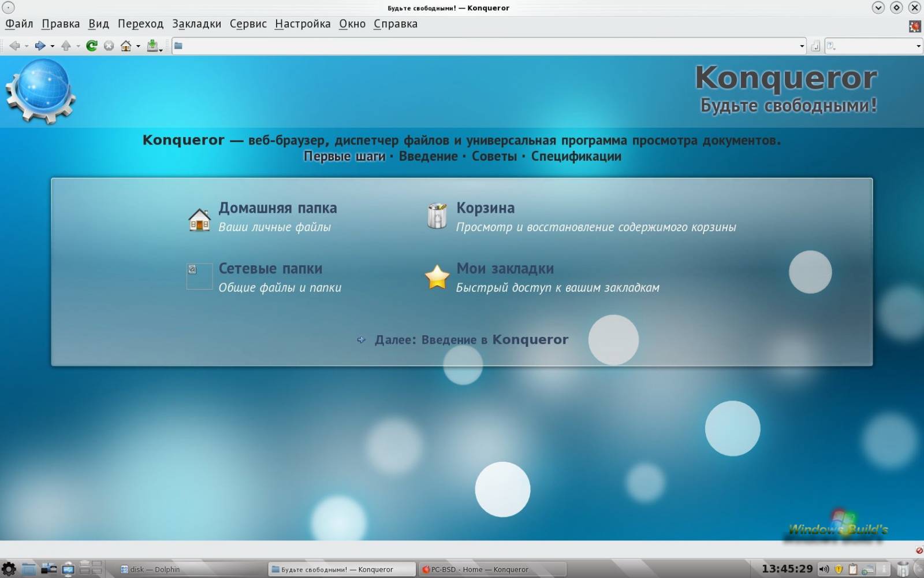Image resolution: width=924 pixels, height=578 pixels.
Task: Open the Советы link
Action: tap(494, 157)
